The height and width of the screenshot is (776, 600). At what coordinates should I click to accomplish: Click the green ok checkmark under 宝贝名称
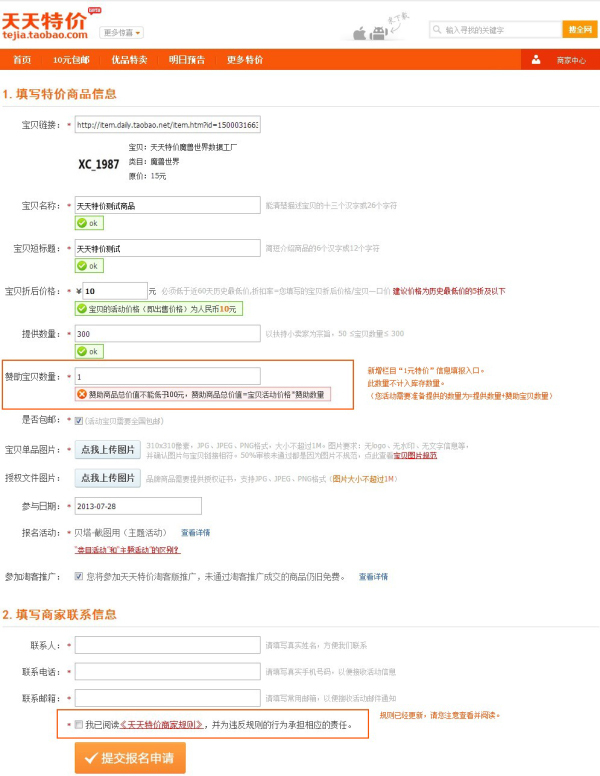pos(82,223)
